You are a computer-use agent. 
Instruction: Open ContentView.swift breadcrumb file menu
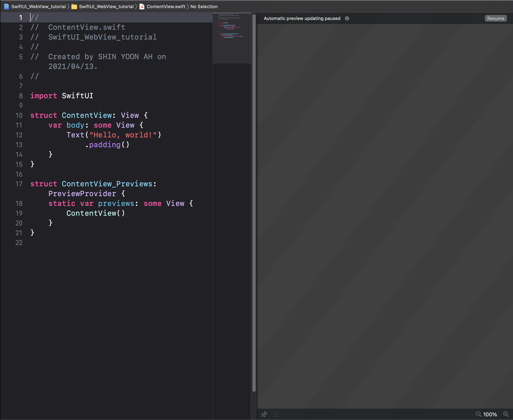[x=166, y=7]
